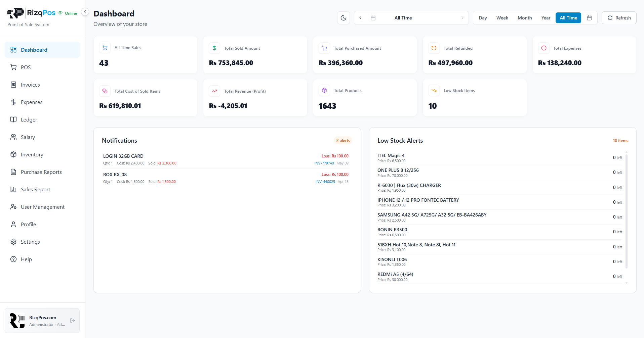The width and height of the screenshot is (644, 338).
Task: Click the User Management icon
Action: [x=13, y=207]
